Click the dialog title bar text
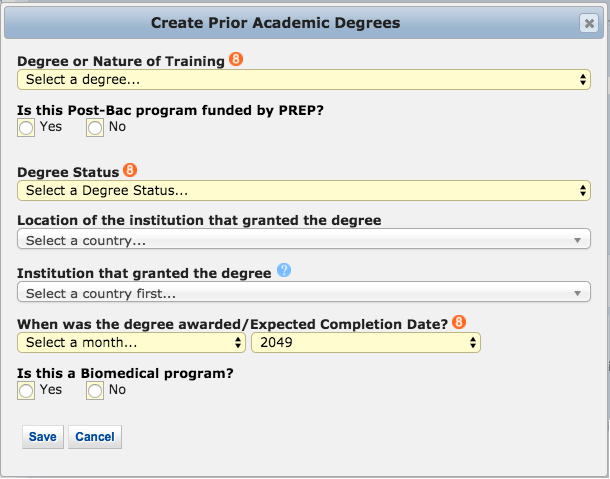Screen dimensions: 610x479 pyautogui.click(x=275, y=22)
